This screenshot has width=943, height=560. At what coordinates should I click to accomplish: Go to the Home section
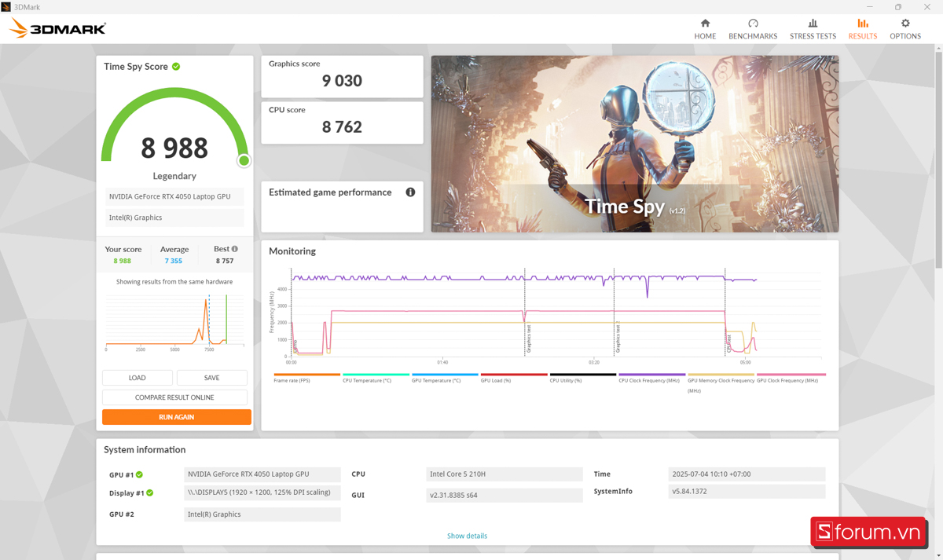(705, 29)
